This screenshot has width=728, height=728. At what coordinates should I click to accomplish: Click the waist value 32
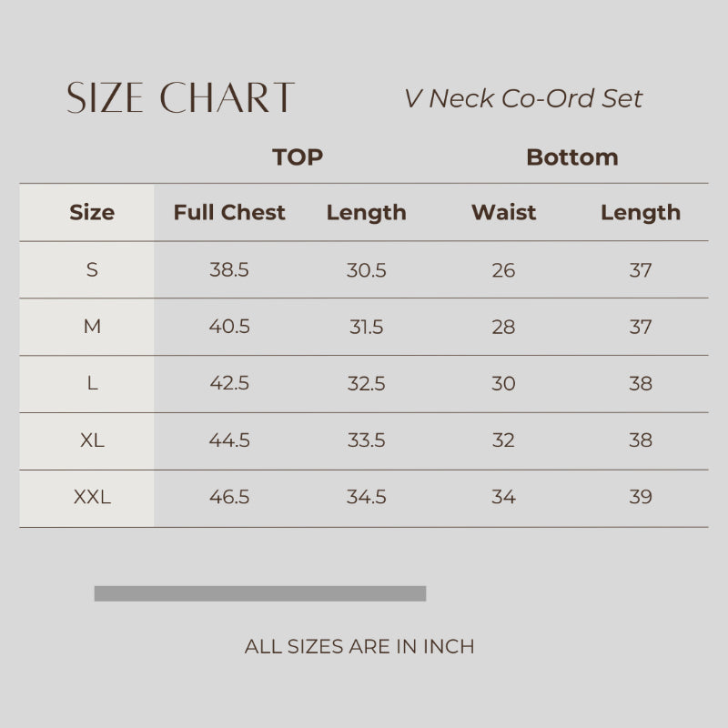tap(503, 440)
